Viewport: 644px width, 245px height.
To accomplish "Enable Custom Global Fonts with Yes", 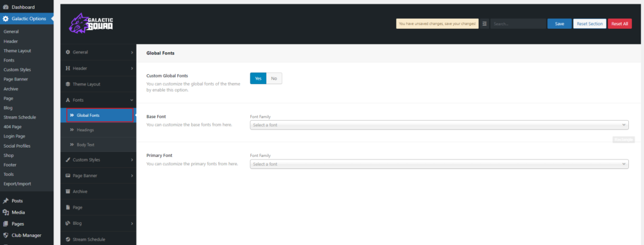I will coord(258,79).
